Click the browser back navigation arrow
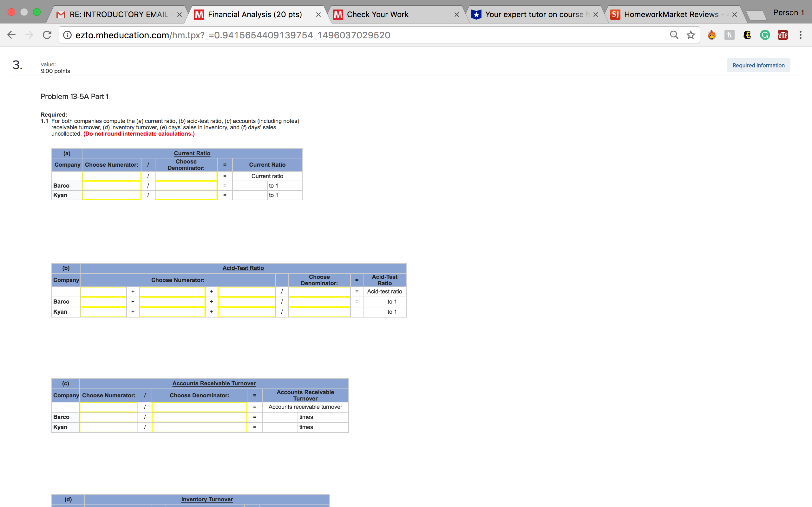The width and height of the screenshot is (812, 507). pos(11,35)
